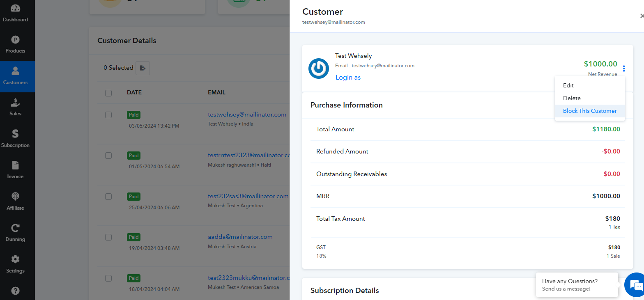
Task: Click the three-dot options icon near Net Revenue
Action: (x=624, y=69)
